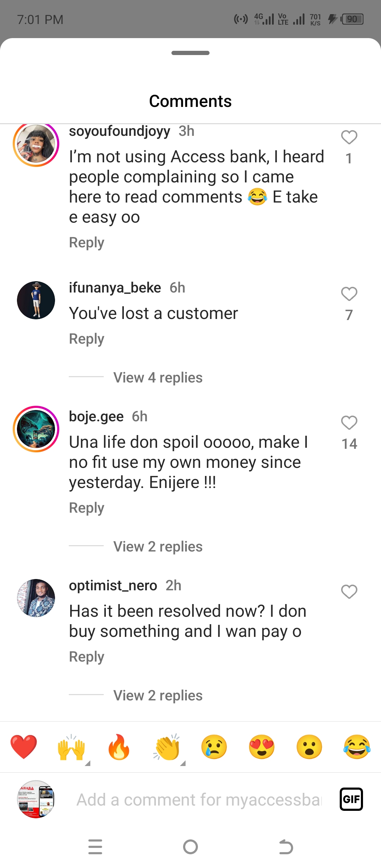Viewport: 381px width, 868px height.
Task: Reply to ifunanya_beke's comment
Action: (87, 339)
